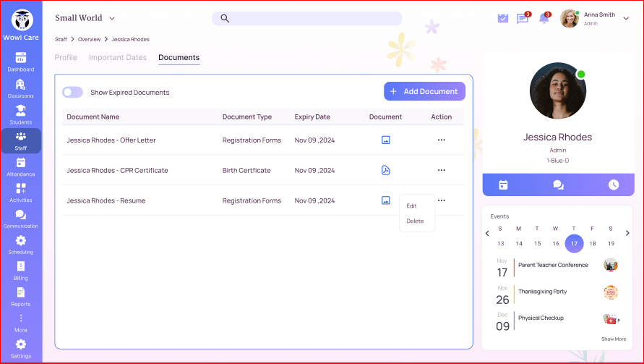Screen dimensions: 644x364
Task: View the Offer Letter image document icon
Action: [x=385, y=140]
